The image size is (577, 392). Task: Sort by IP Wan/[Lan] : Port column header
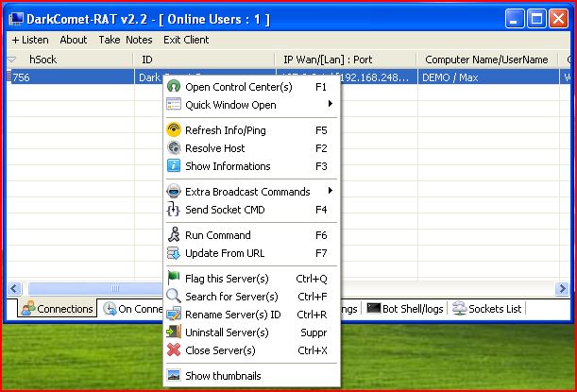[347, 60]
